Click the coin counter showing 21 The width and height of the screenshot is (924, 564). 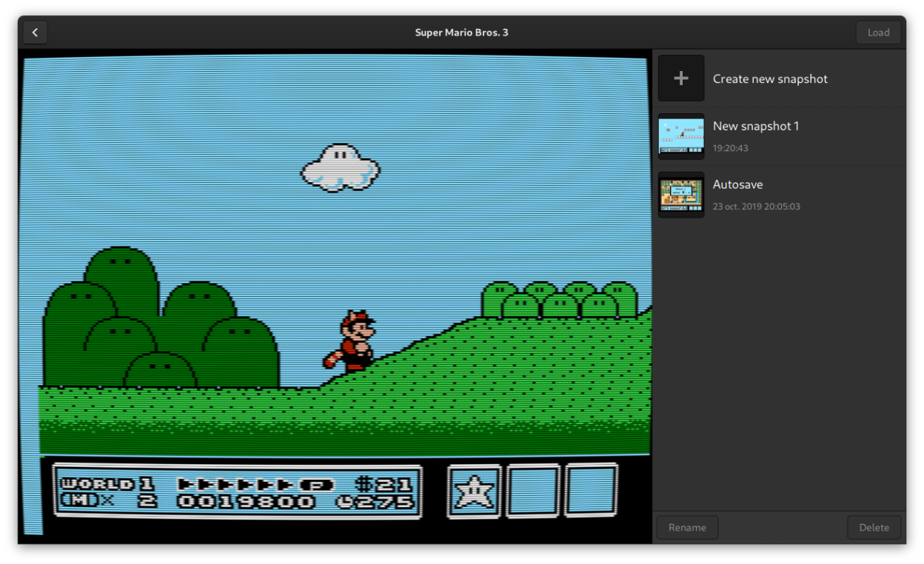384,485
